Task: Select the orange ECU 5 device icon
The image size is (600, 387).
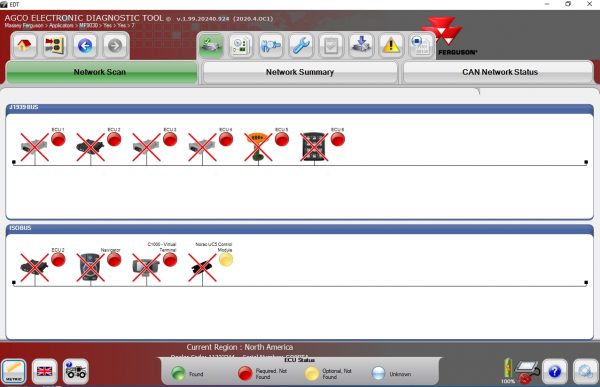Action: [x=258, y=147]
